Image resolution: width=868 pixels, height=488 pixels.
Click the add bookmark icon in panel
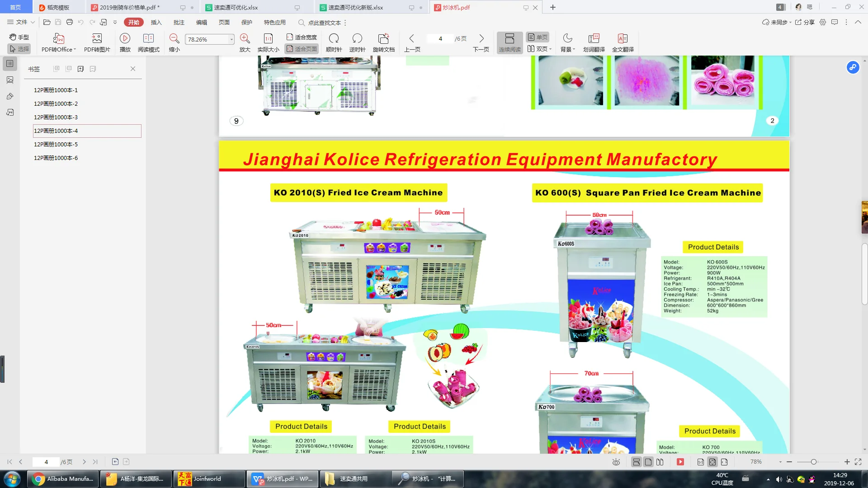[x=80, y=69]
